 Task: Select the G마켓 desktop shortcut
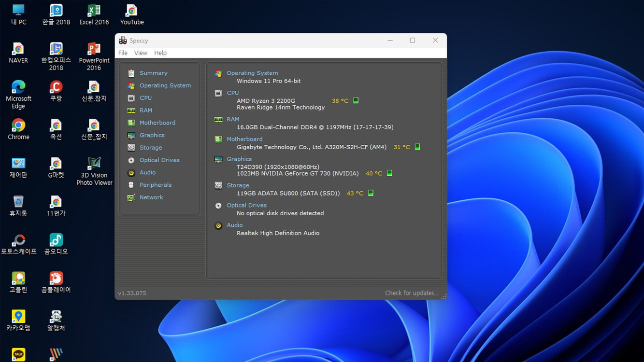point(56,168)
